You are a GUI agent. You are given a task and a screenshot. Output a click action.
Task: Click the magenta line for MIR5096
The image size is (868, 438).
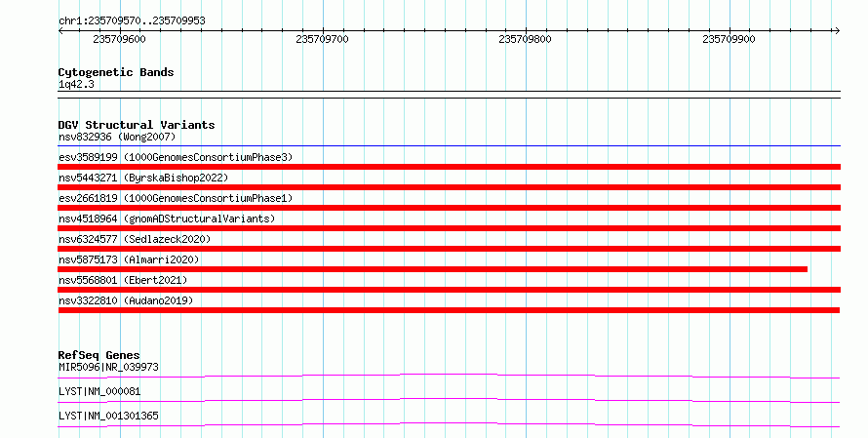449,376
